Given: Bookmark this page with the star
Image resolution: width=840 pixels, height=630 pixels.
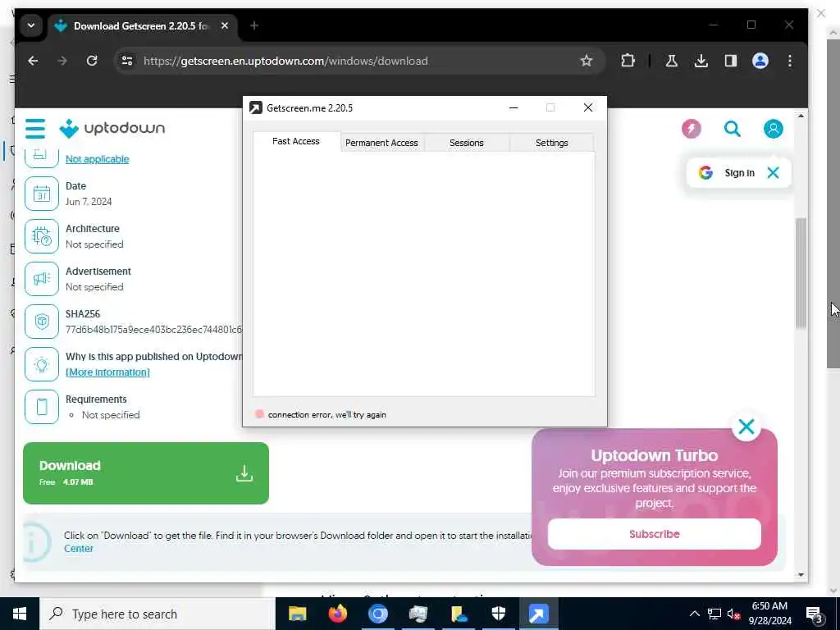Looking at the screenshot, I should 587,61.
